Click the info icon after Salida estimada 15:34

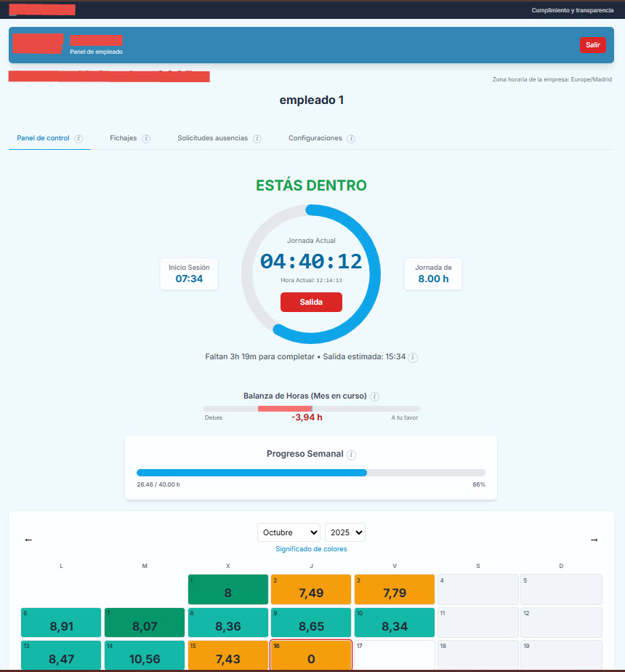coord(413,358)
